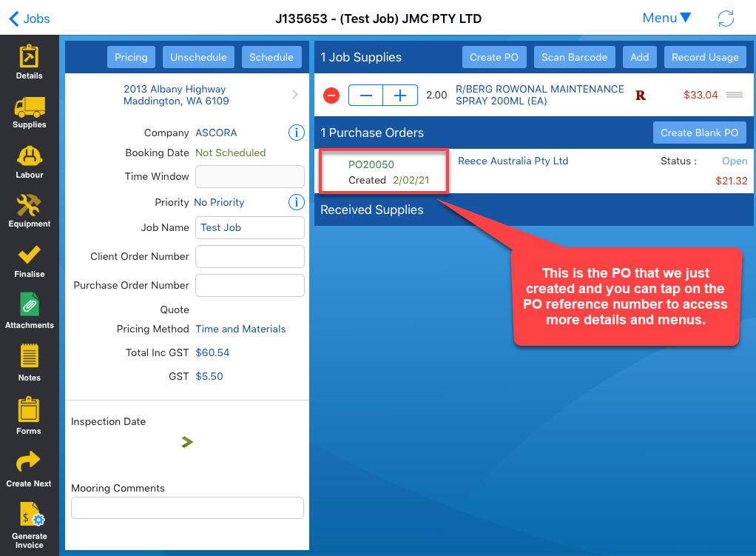The width and height of the screenshot is (756, 556).
Task: Open the Supplies truck icon in sidebar
Action: (x=29, y=108)
